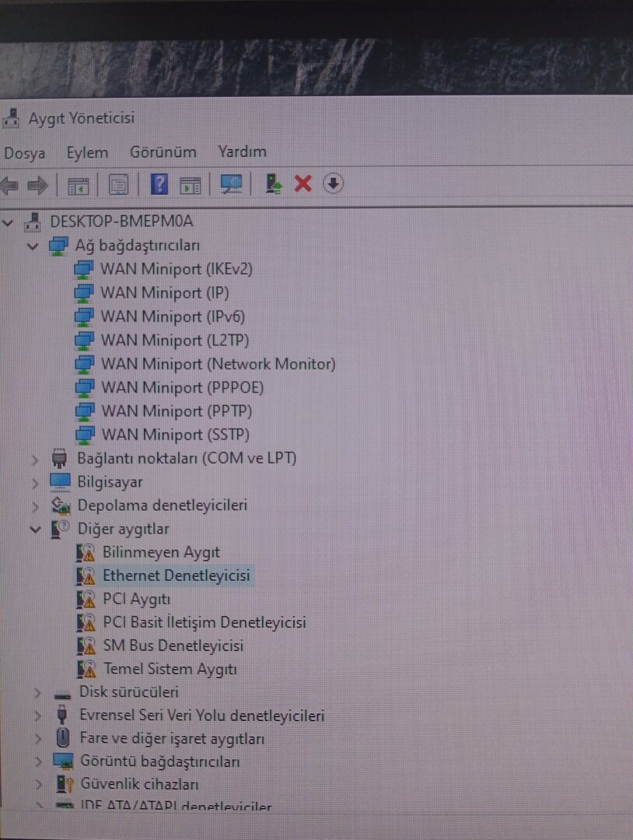Expand the Bilgisayar category
Viewport: 633px width, 840px height.
click(x=35, y=483)
